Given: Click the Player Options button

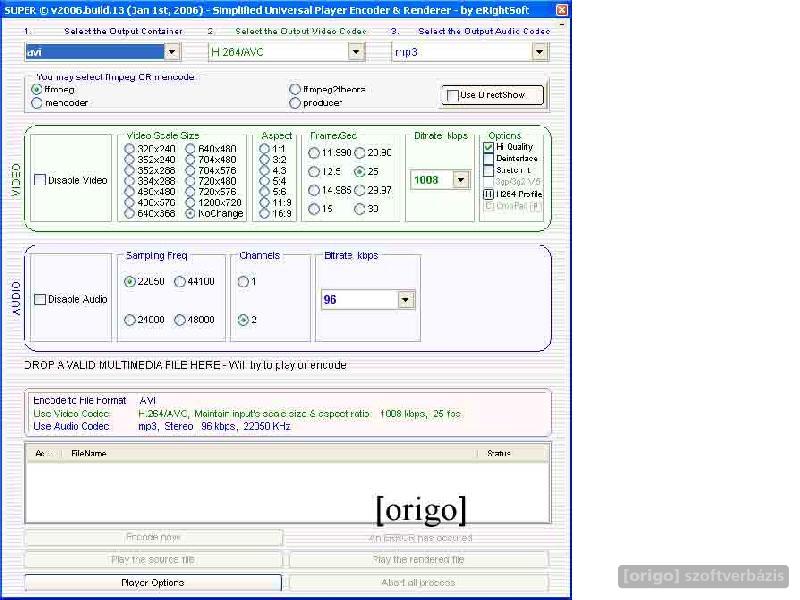Looking at the screenshot, I should 153,582.
